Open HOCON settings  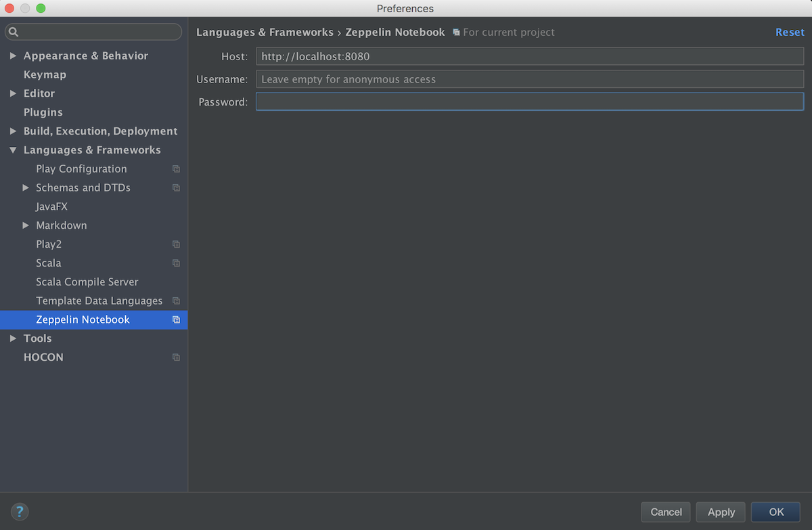pyautogui.click(x=43, y=357)
